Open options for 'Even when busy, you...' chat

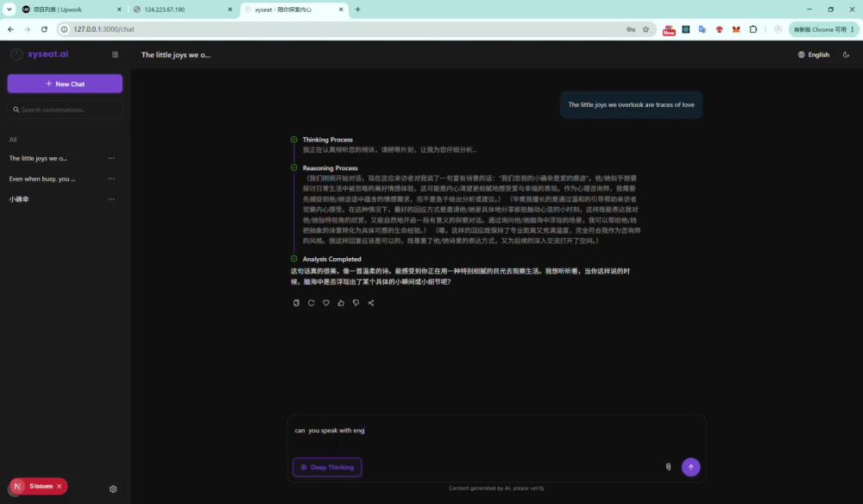pos(111,179)
